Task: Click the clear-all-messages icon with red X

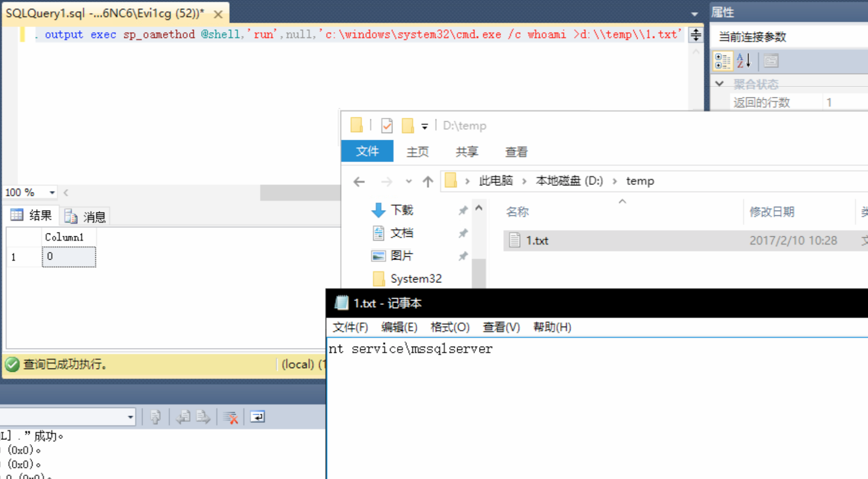Action: [231, 417]
